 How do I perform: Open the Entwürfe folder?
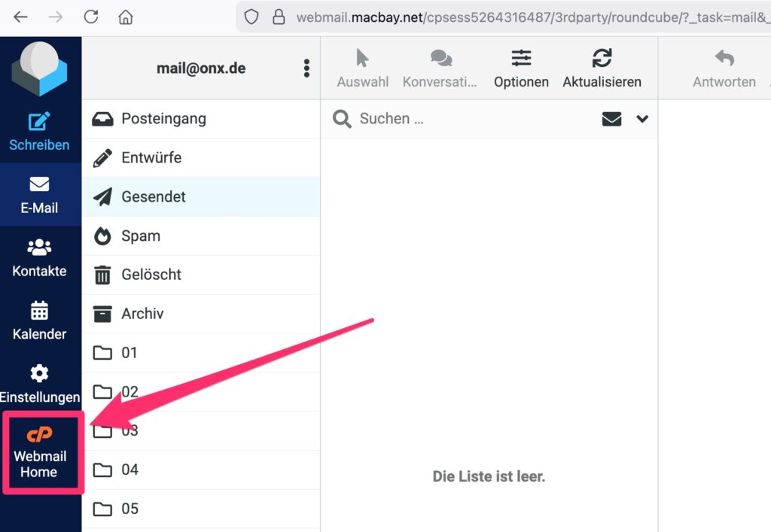click(x=151, y=158)
